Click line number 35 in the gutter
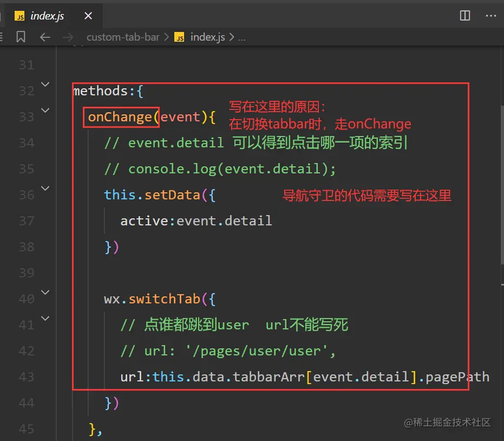 click(27, 169)
